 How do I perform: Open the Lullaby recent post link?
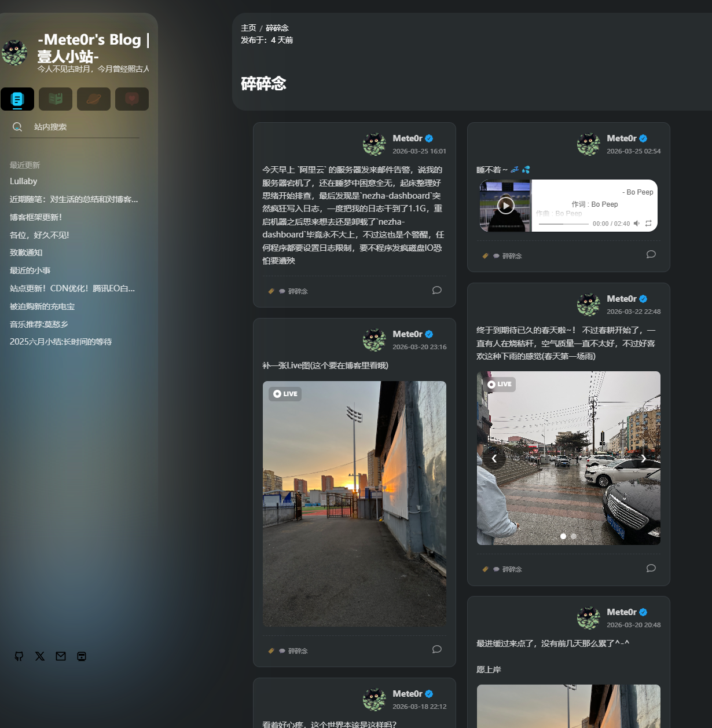(x=24, y=181)
